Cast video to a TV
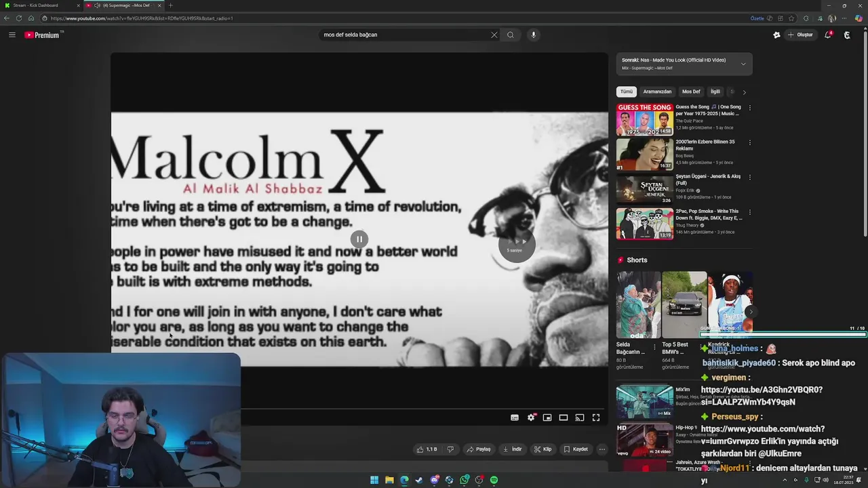 [x=580, y=418]
